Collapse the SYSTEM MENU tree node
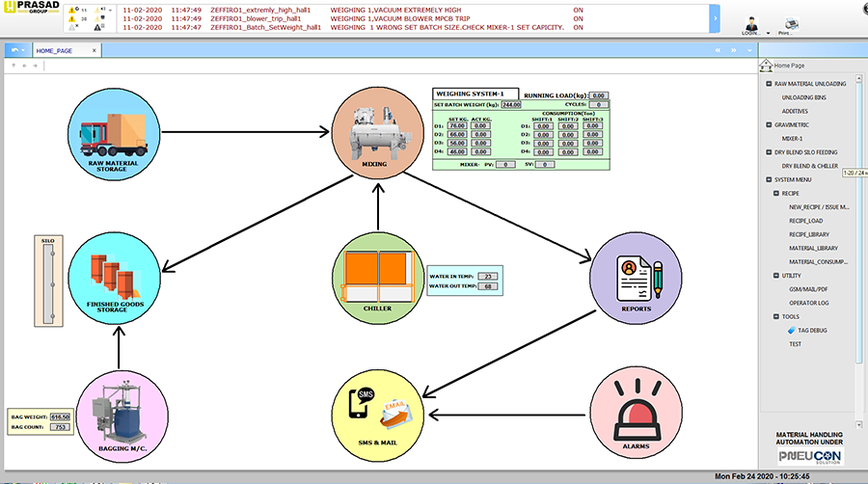868x484 pixels. coord(768,179)
